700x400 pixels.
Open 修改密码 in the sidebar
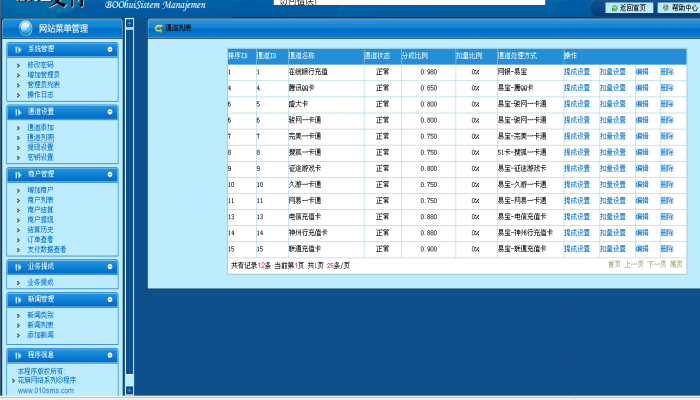pyautogui.click(x=40, y=64)
